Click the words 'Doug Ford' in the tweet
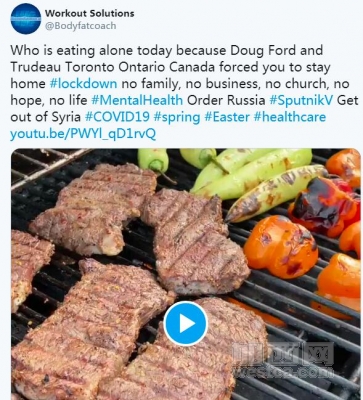 tap(263, 50)
